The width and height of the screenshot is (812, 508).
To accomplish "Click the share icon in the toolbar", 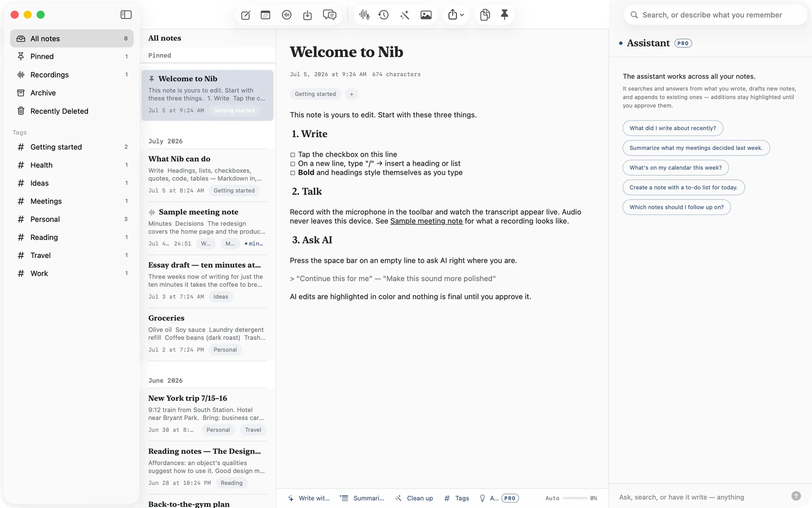I will tap(452, 15).
